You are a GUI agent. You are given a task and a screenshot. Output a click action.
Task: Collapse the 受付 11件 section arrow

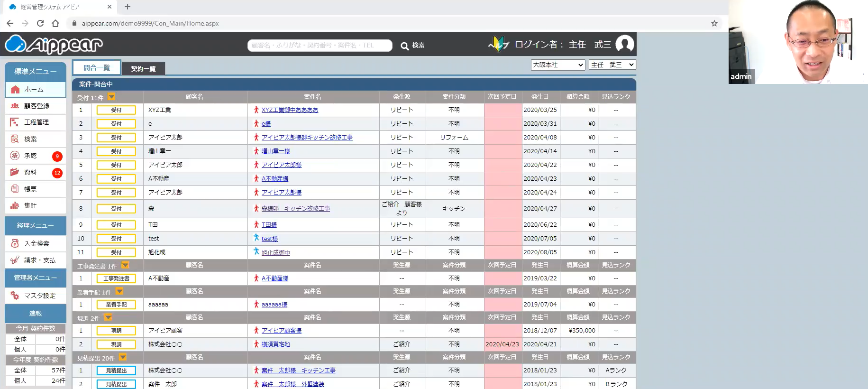(111, 97)
